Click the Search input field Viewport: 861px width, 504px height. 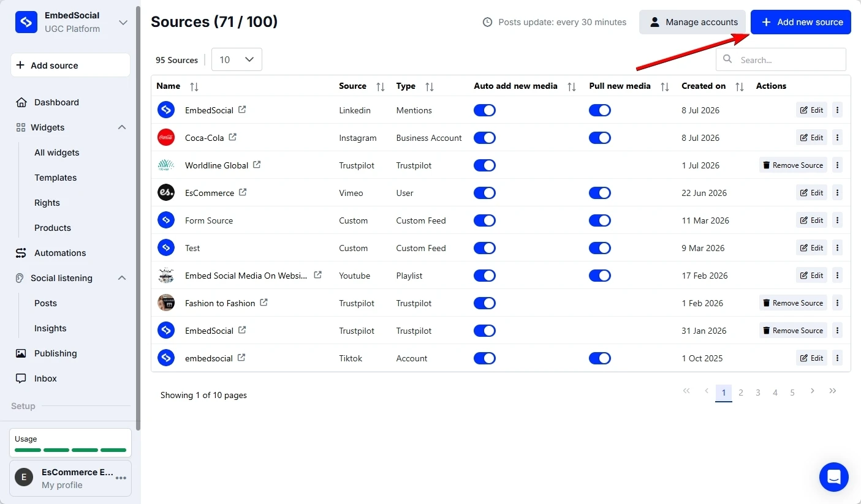[x=781, y=59]
